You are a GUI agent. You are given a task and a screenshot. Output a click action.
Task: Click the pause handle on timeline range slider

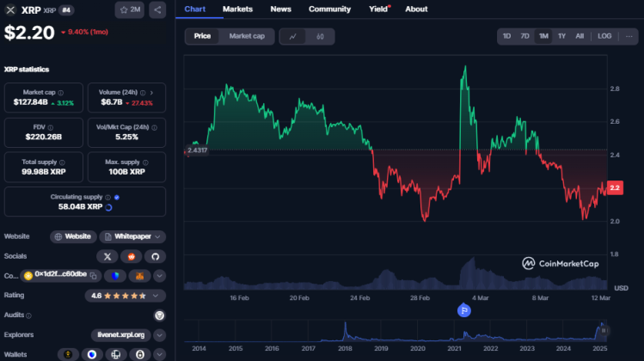point(604,330)
